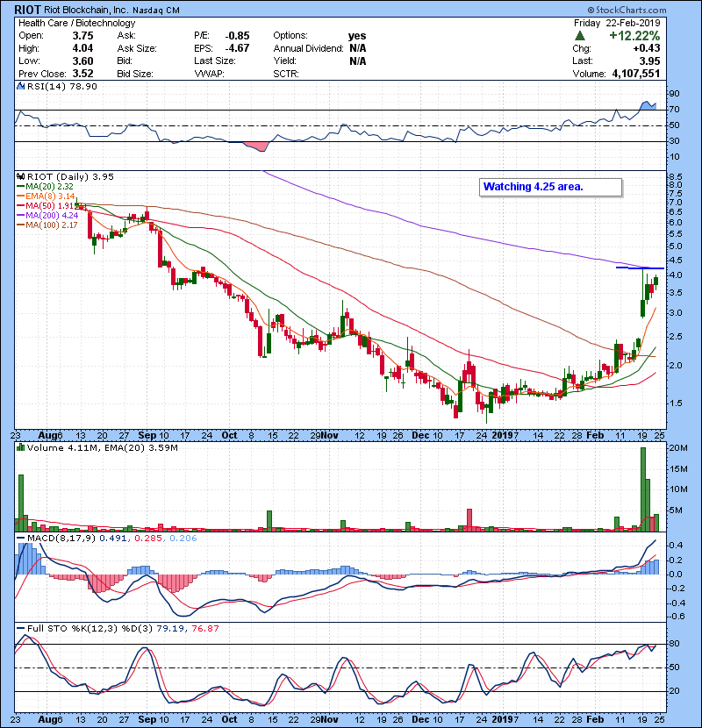
Task: Click the Open value 3.75
Action: pos(82,36)
